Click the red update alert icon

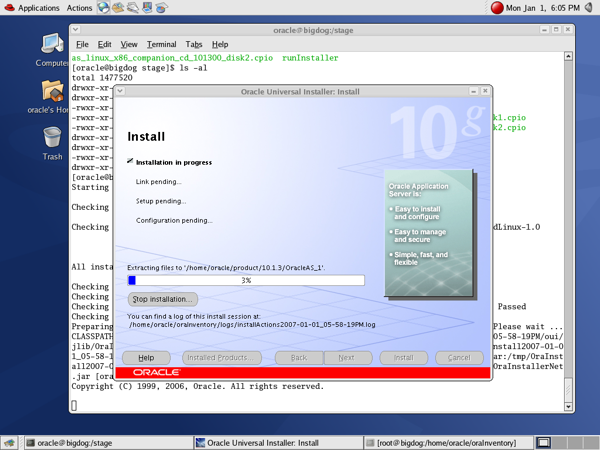click(x=497, y=8)
